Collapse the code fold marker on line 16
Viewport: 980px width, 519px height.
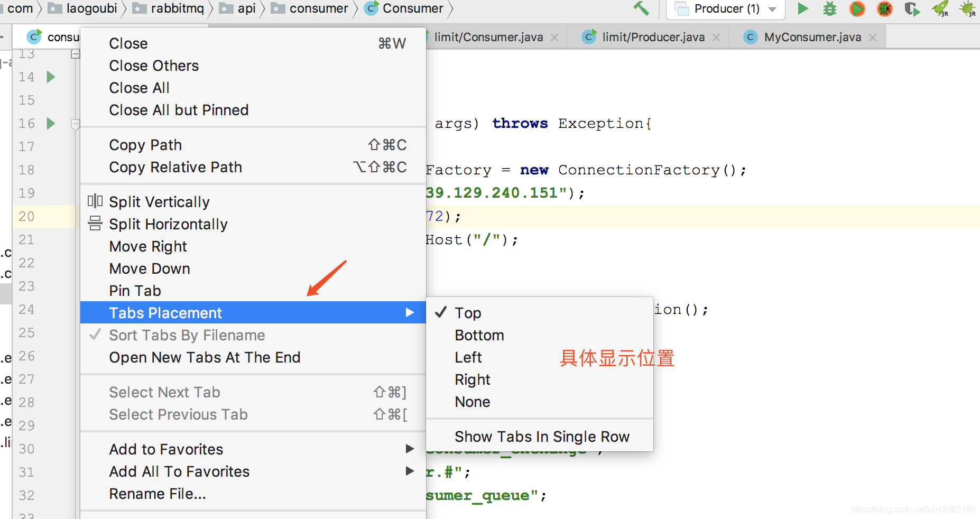click(75, 124)
